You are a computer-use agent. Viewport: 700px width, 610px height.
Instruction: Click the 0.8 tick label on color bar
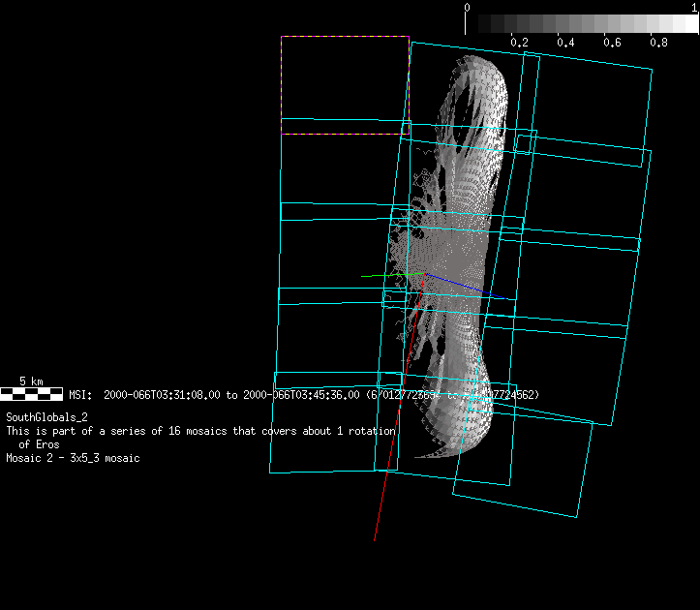658,43
